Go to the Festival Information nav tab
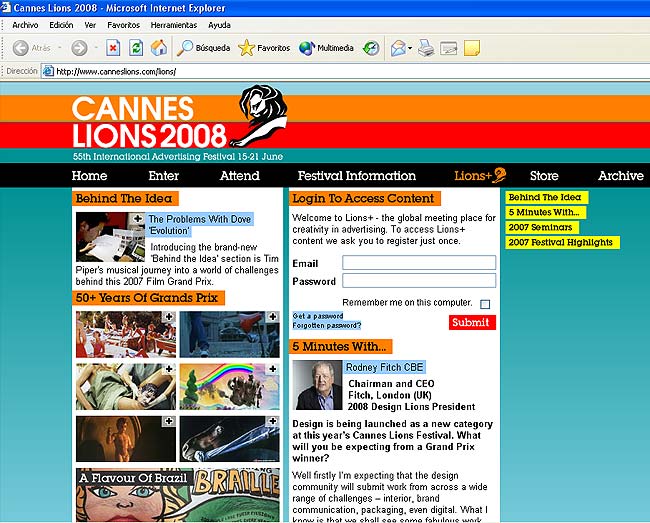 356,176
